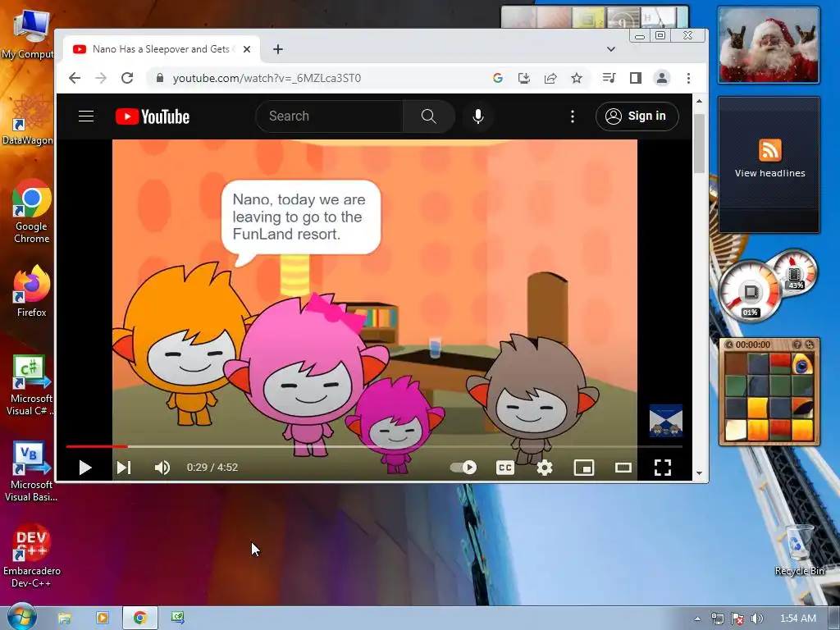The image size is (840, 630).
Task: Click the CPU meter gadget
Action: click(x=751, y=292)
